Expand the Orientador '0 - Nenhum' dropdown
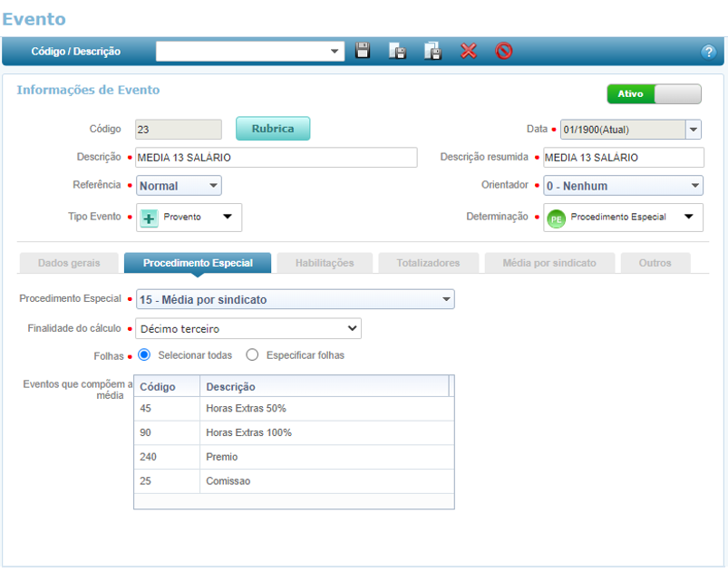728x572 pixels. 623,186
